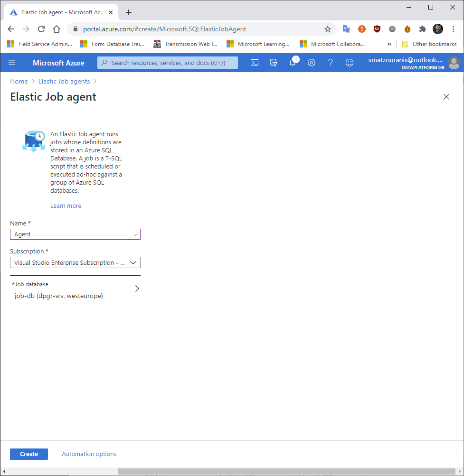Close the Elastic Job agent blade
Screen dimensions: 464x476
click(x=446, y=97)
